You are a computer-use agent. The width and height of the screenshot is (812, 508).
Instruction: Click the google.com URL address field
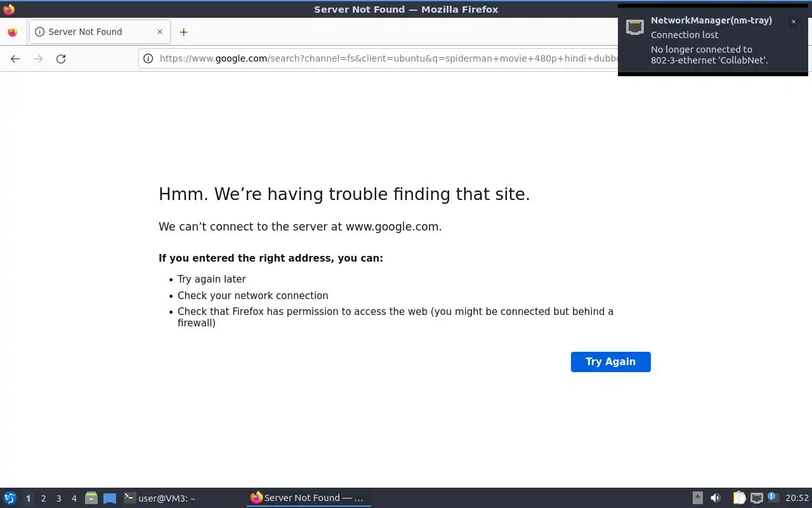pos(387,58)
